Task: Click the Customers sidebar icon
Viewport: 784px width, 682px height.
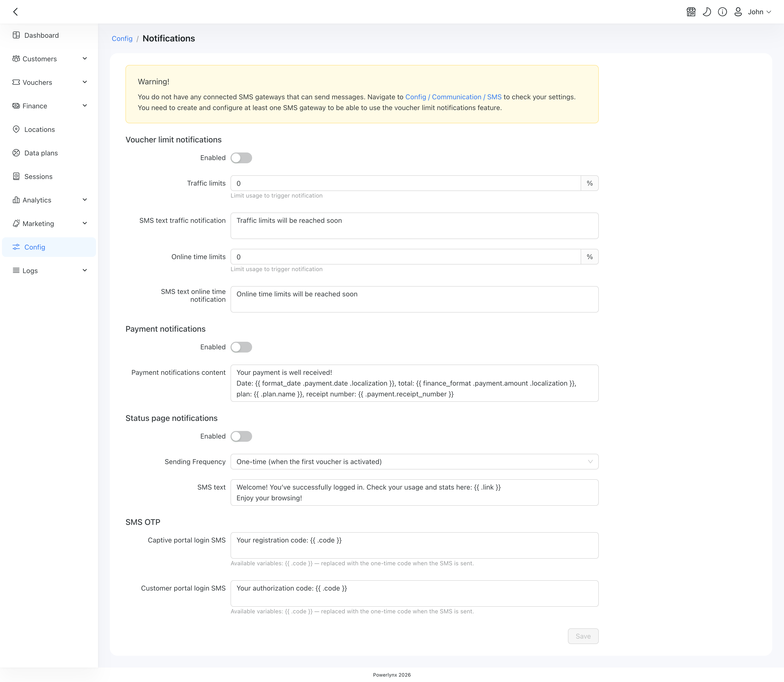Action: point(16,59)
